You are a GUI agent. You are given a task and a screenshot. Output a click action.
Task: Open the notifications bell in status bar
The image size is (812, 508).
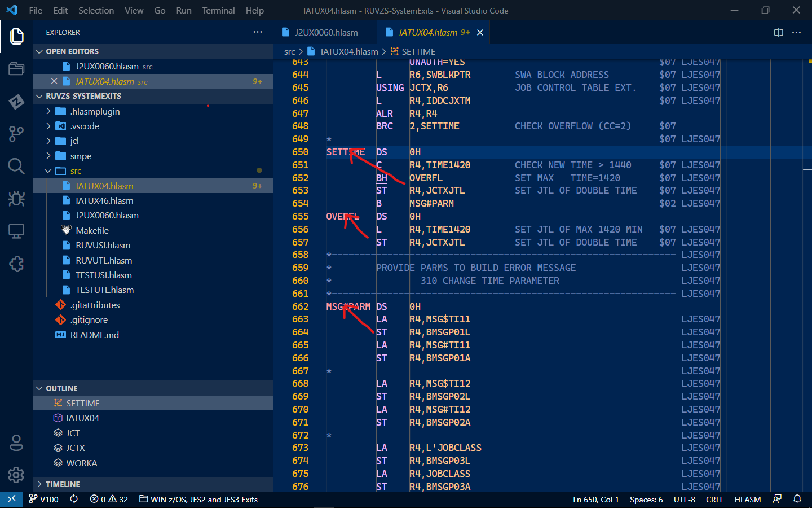[x=797, y=499]
